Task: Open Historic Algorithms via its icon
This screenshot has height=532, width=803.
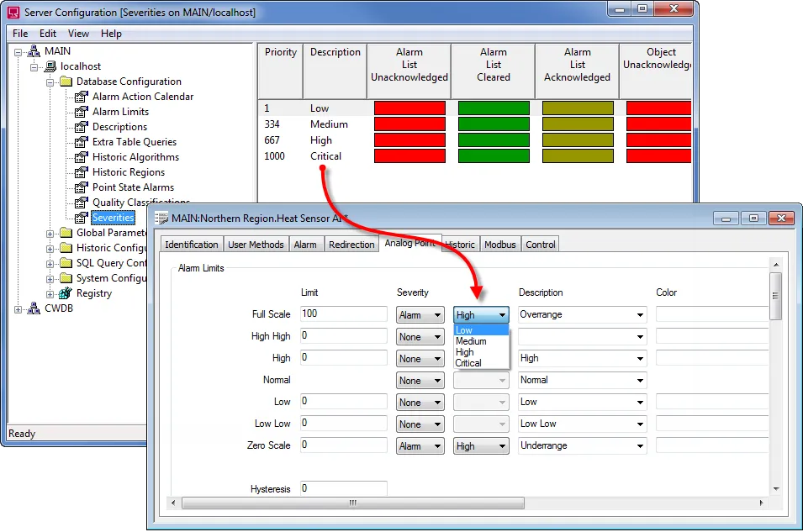Action: coord(80,156)
